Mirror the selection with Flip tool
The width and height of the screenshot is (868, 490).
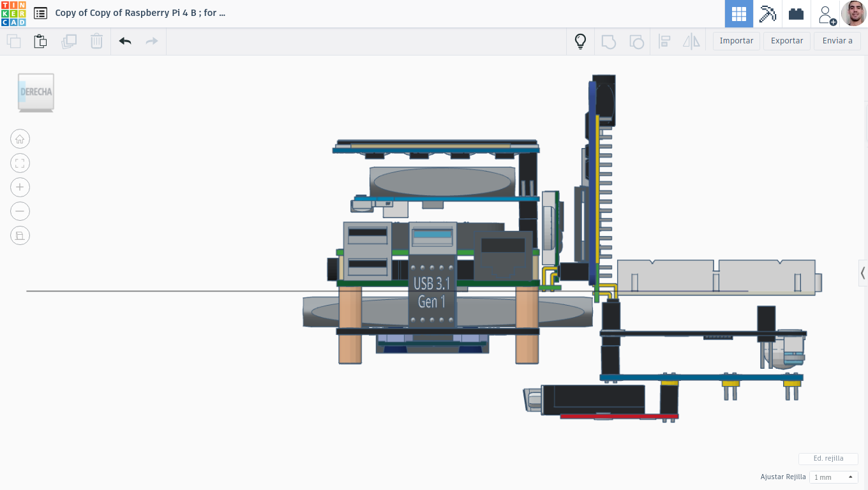click(691, 41)
